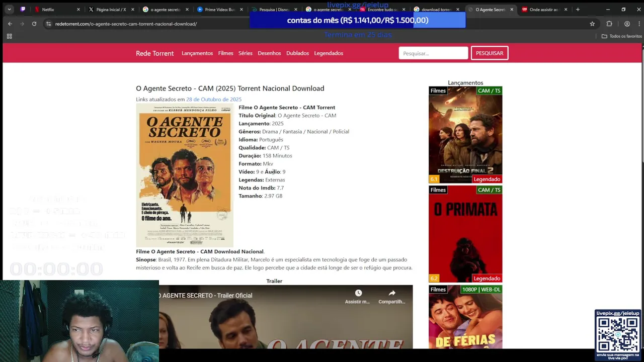The width and height of the screenshot is (644, 362).
Task: Close the Onde assistir tab
Action: click(566, 9)
